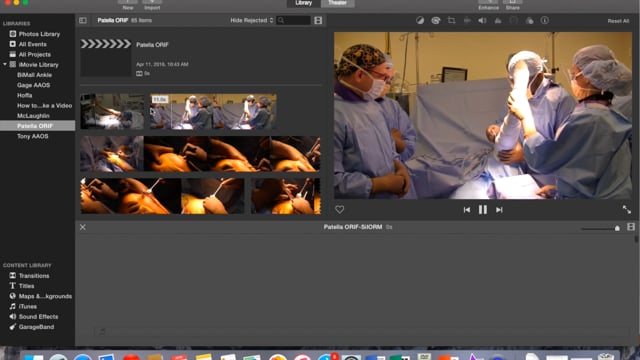Open Noise Reduction and Equalizer tool
The image size is (640, 360).
[498, 20]
